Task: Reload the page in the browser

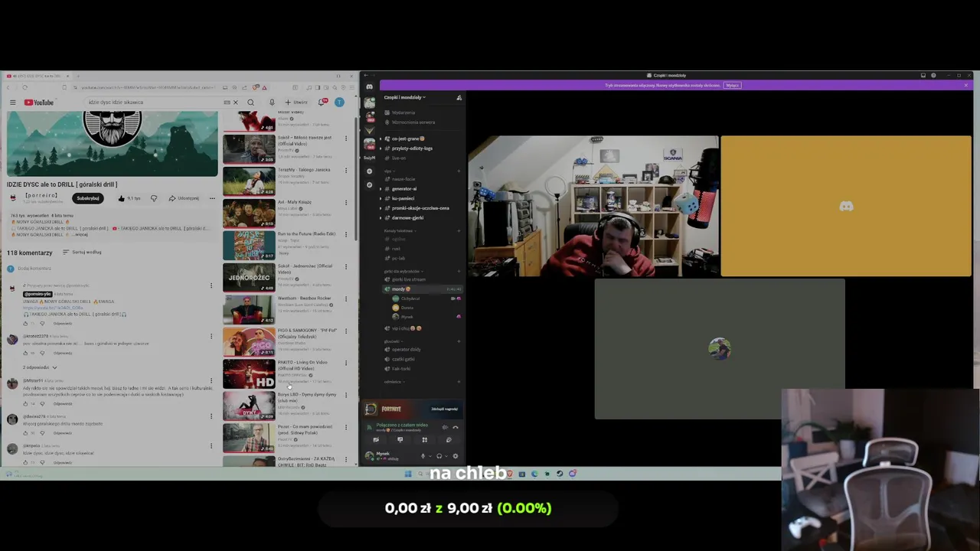Action: [x=24, y=87]
